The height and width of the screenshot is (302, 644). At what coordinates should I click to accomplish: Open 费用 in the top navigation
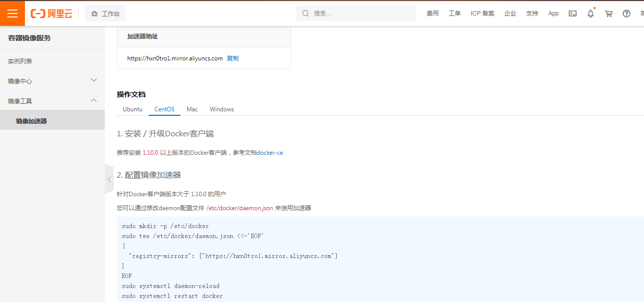tap(432, 13)
